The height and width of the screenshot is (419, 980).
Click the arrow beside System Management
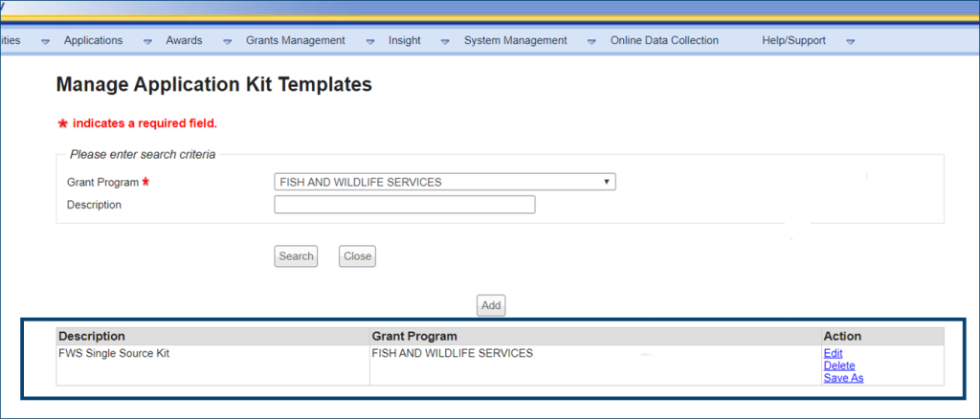(591, 41)
